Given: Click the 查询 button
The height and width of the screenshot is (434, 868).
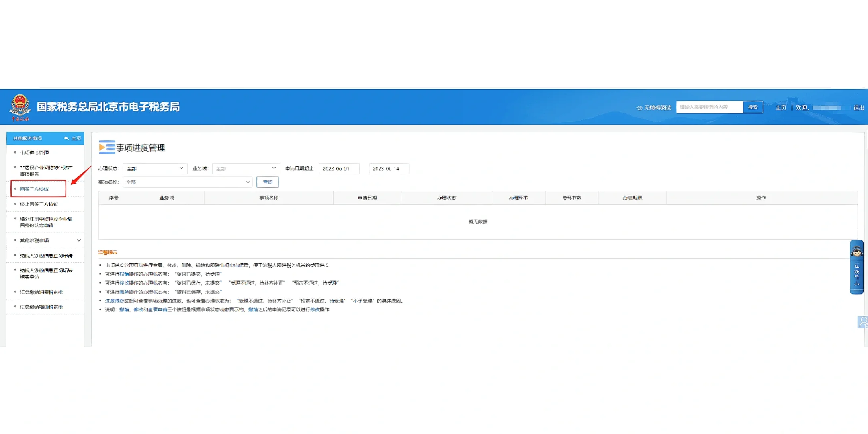Looking at the screenshot, I should click(x=268, y=182).
